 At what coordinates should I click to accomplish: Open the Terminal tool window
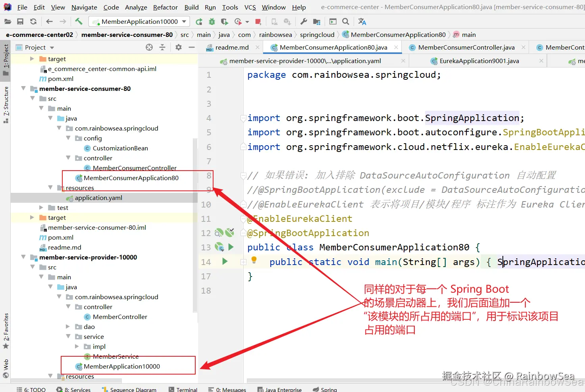pyautogui.click(x=183, y=390)
